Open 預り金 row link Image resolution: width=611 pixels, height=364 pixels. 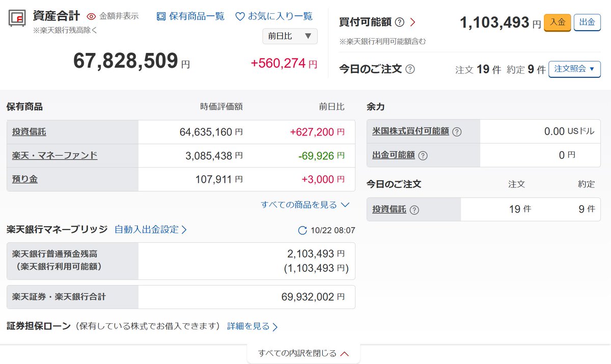25,179
